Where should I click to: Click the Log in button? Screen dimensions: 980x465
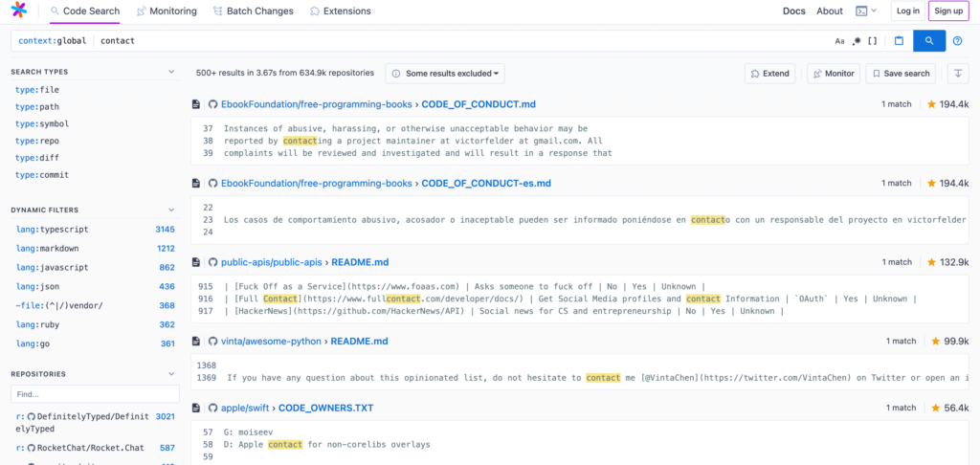coord(907,11)
